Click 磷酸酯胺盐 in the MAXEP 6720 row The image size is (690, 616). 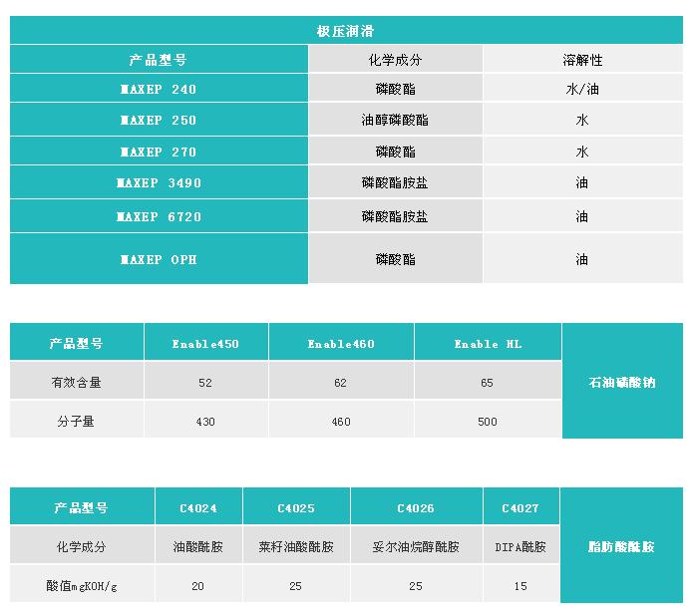pos(395,216)
